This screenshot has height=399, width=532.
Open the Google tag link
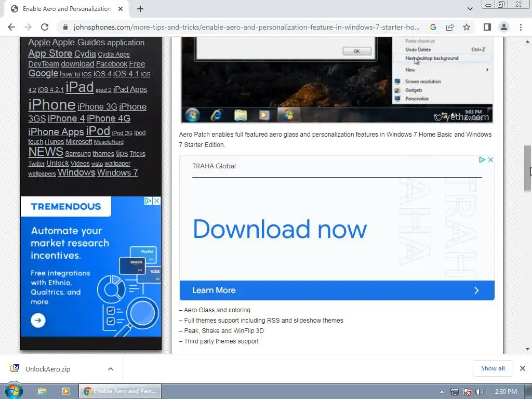(43, 73)
